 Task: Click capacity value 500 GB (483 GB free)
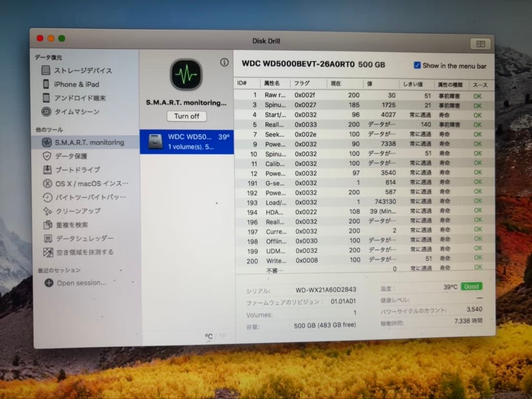click(325, 325)
